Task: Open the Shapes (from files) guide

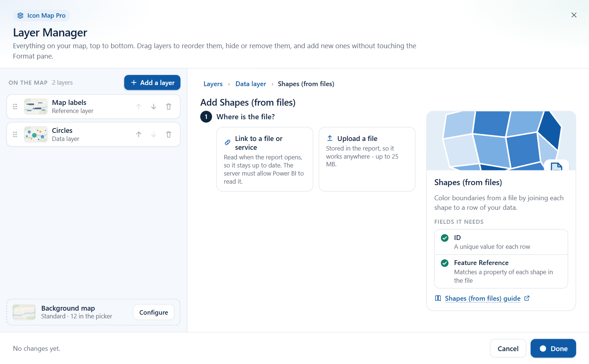Action: click(x=482, y=298)
